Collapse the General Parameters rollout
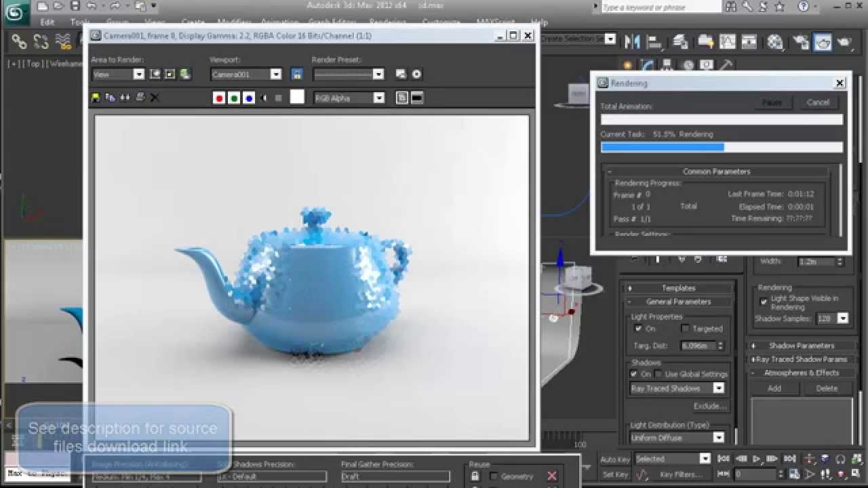This screenshot has width=868, height=488. 678,302
